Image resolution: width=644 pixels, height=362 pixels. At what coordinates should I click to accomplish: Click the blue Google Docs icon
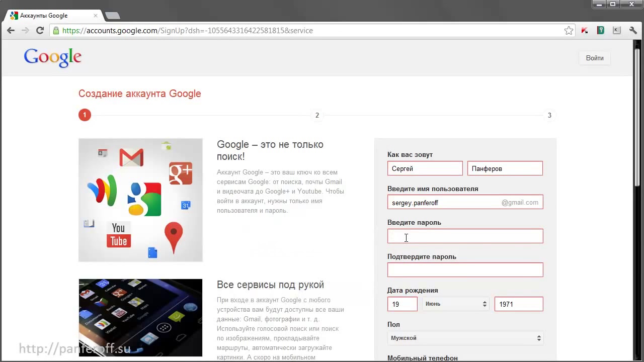pyautogui.click(x=152, y=252)
